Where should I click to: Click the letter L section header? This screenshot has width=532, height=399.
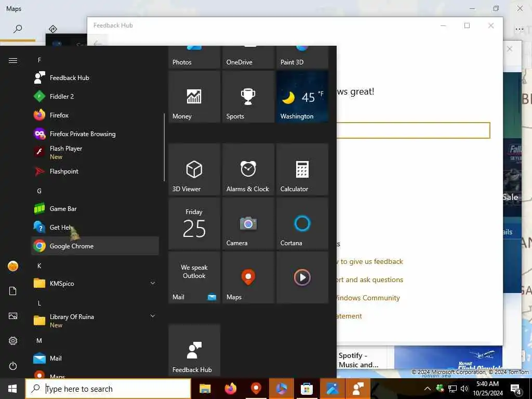(39, 303)
